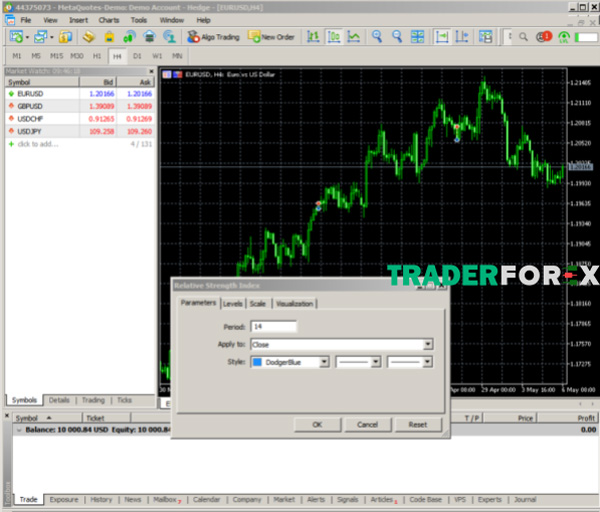Select the M1 timeframe
The height and width of the screenshot is (512, 600).
[16, 56]
